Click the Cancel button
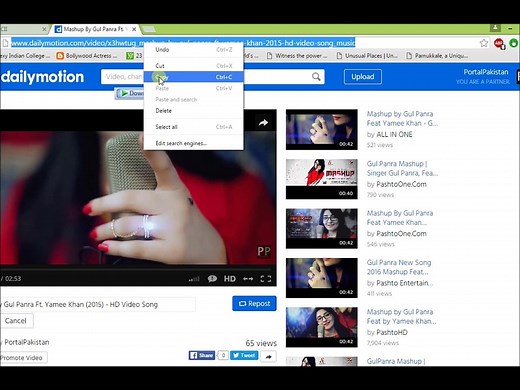Screen dimensions: 520x390 16,321
